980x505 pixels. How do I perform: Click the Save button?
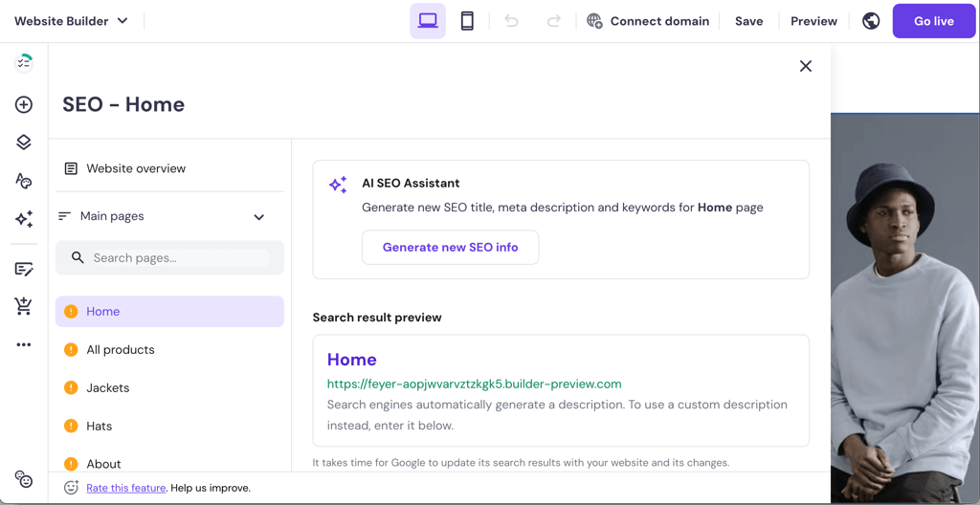point(748,21)
